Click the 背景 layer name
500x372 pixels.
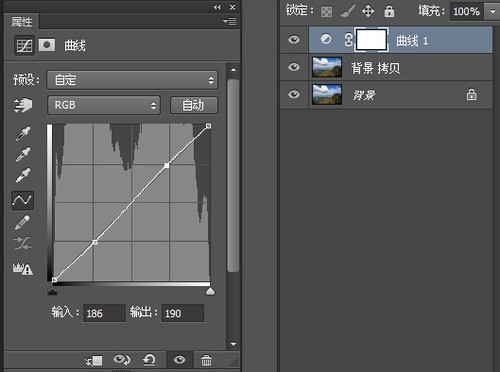coord(363,95)
